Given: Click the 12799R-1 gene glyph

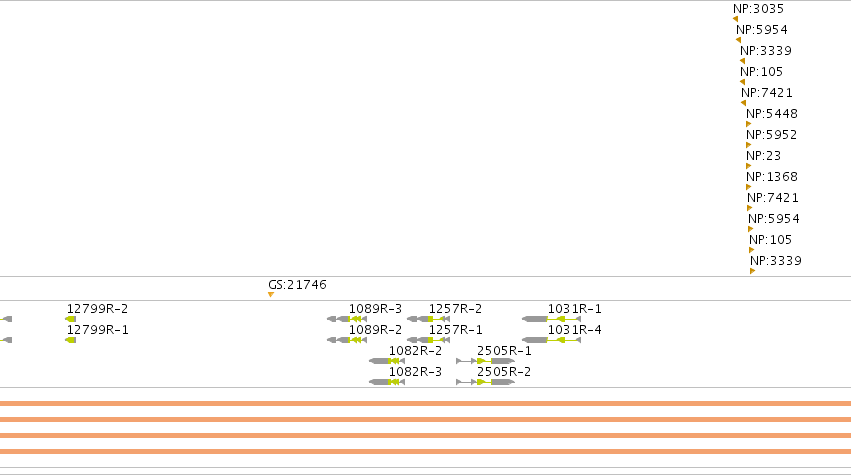Looking at the screenshot, I should pos(71,340).
